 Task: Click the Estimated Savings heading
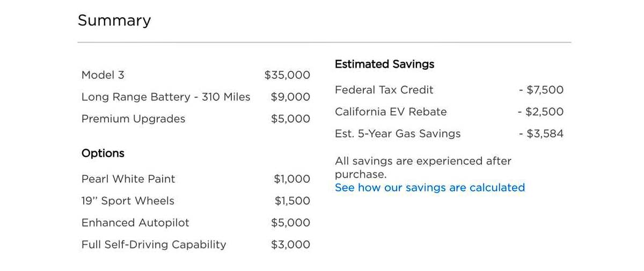coord(384,64)
